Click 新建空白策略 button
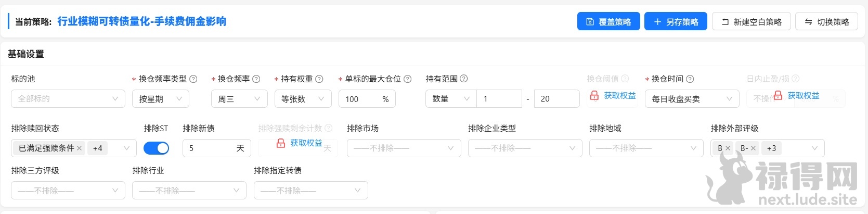 (x=752, y=22)
